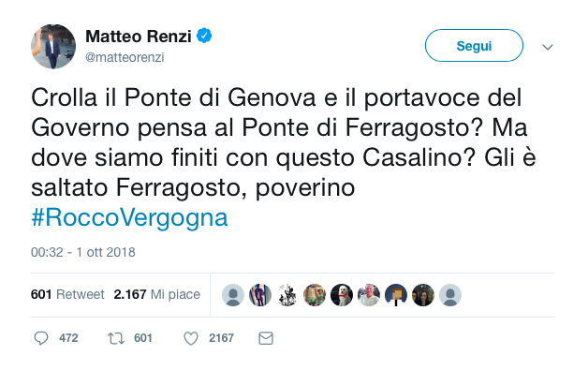Viewport: 588px width, 370px height.
Task: Open the last grey default liker avatar
Action: click(x=450, y=295)
